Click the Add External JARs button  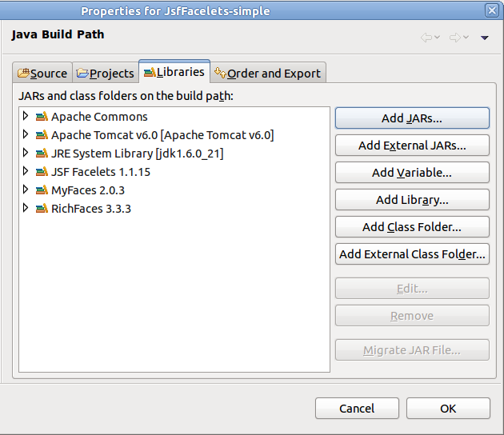[x=412, y=146]
